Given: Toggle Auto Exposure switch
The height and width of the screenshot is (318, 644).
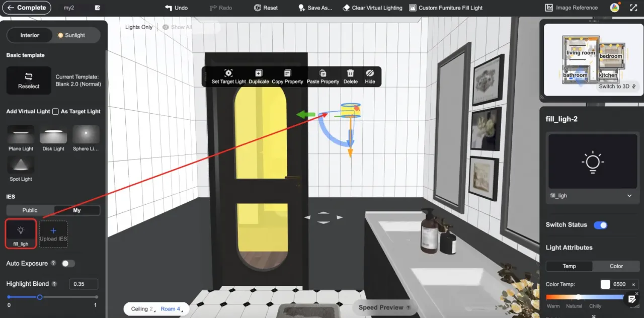Looking at the screenshot, I should (x=68, y=264).
